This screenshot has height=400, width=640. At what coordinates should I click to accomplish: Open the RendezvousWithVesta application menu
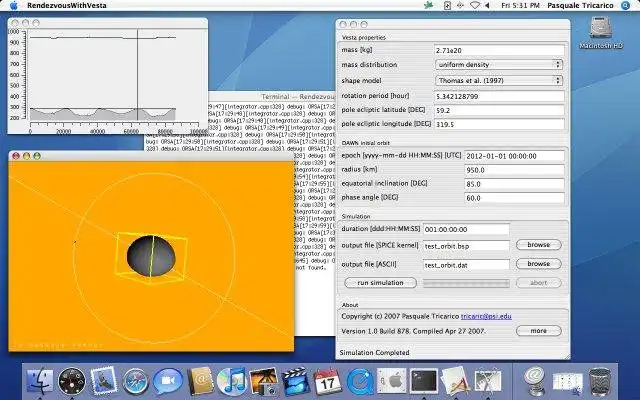click(67, 5)
